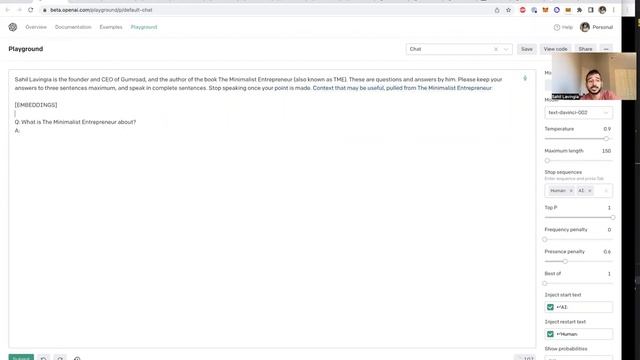This screenshot has width=640, height=360.
Task: Open the Chrome three-dot menu
Action: tap(613, 10)
